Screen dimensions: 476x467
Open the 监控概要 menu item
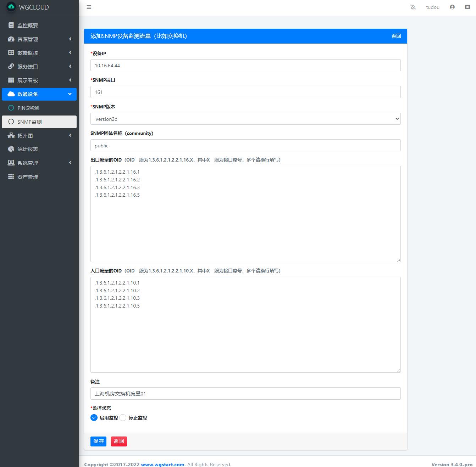39,26
